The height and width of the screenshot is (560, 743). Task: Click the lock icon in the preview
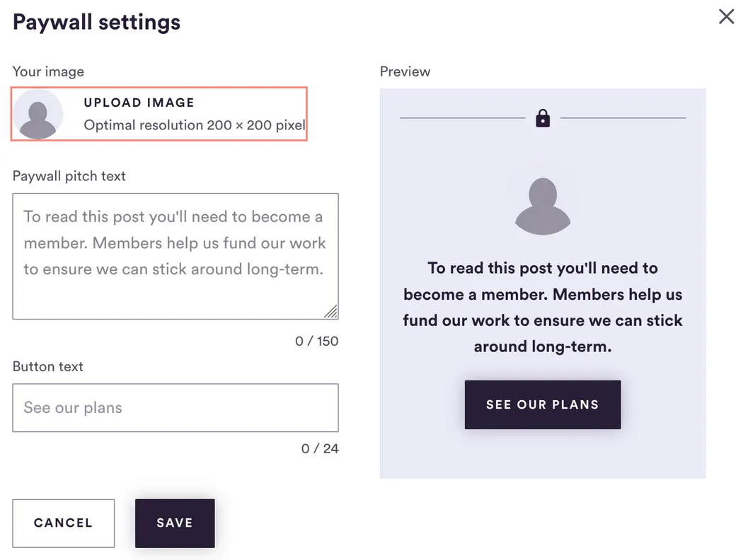coord(543,118)
